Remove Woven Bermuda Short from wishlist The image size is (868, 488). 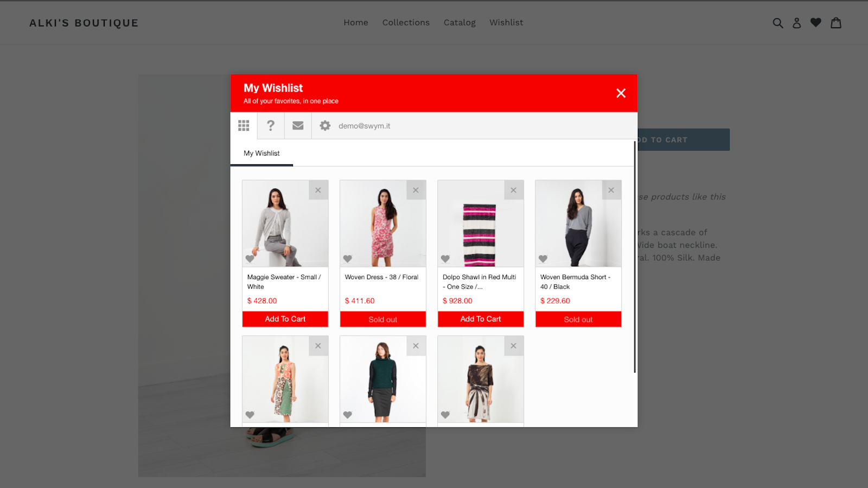[x=611, y=190]
